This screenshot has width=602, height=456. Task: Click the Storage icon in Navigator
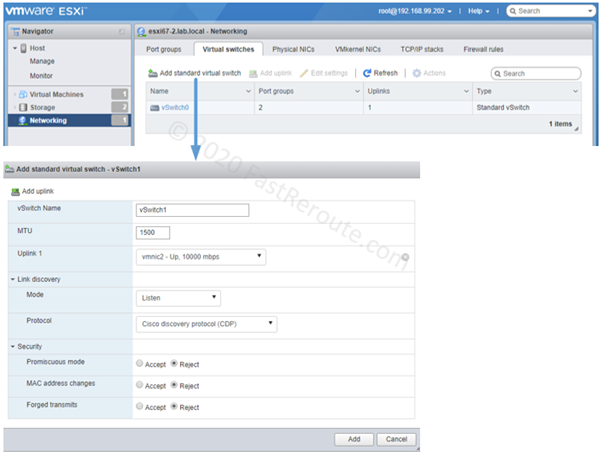[23, 107]
